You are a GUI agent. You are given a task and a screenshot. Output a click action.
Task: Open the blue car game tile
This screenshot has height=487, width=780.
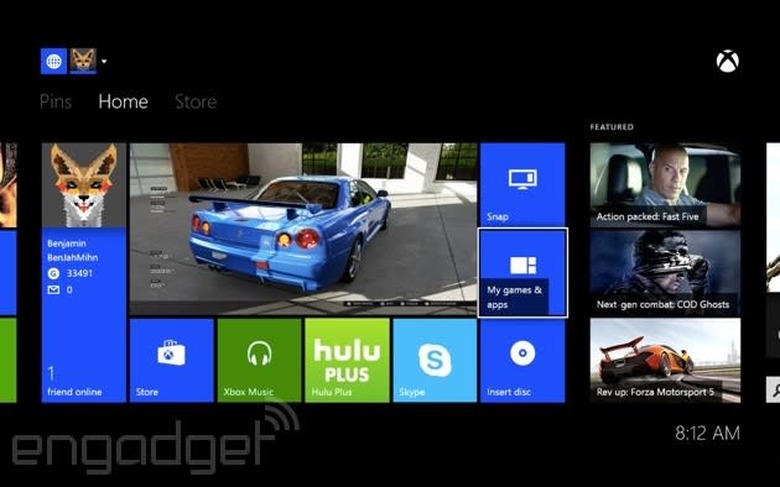pyautogui.click(x=303, y=228)
